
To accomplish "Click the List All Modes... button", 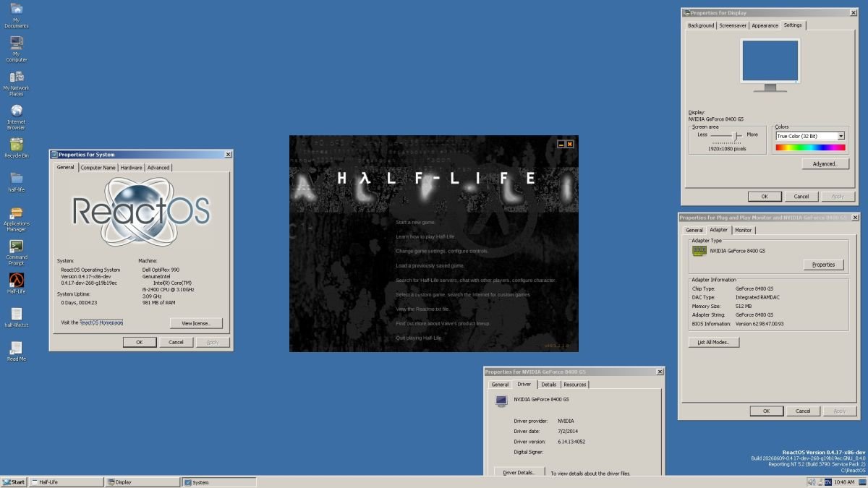I will coord(713,342).
